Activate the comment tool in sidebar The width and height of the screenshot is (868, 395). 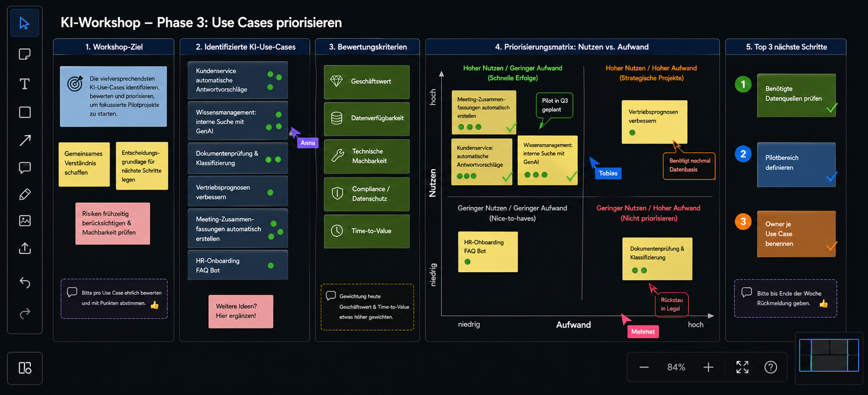click(x=24, y=167)
